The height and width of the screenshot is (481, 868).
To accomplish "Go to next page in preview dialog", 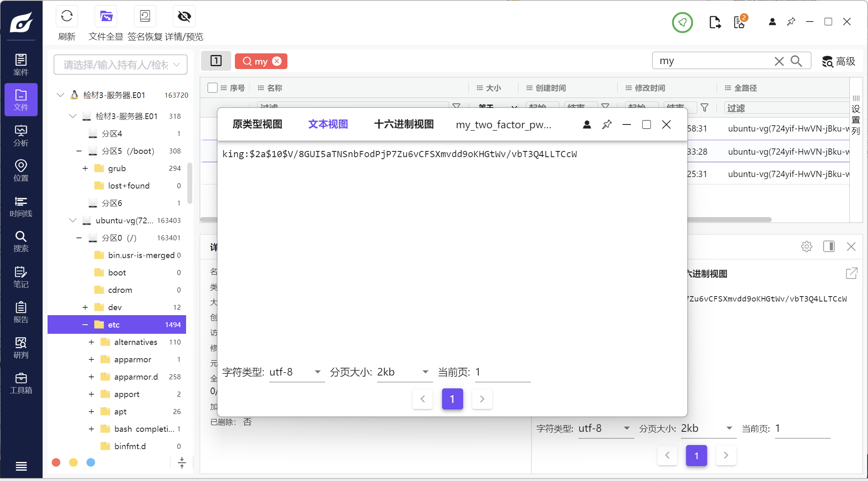I will point(482,399).
